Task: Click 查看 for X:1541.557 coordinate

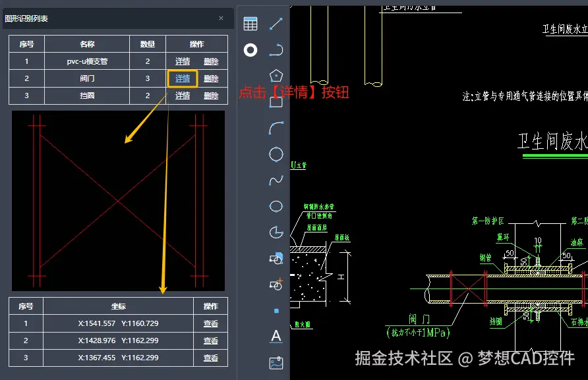Action: point(210,323)
